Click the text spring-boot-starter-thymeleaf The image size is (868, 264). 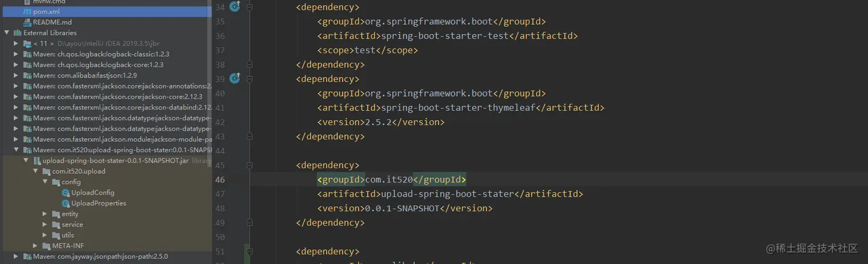coord(458,108)
